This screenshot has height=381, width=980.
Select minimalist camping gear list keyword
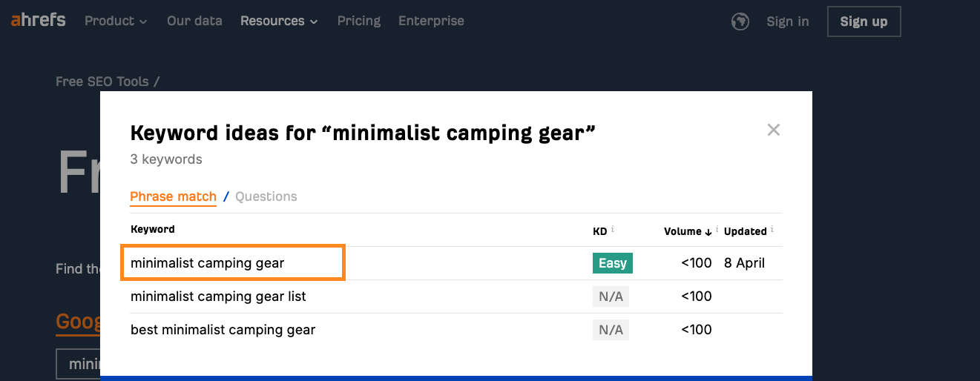pos(218,296)
